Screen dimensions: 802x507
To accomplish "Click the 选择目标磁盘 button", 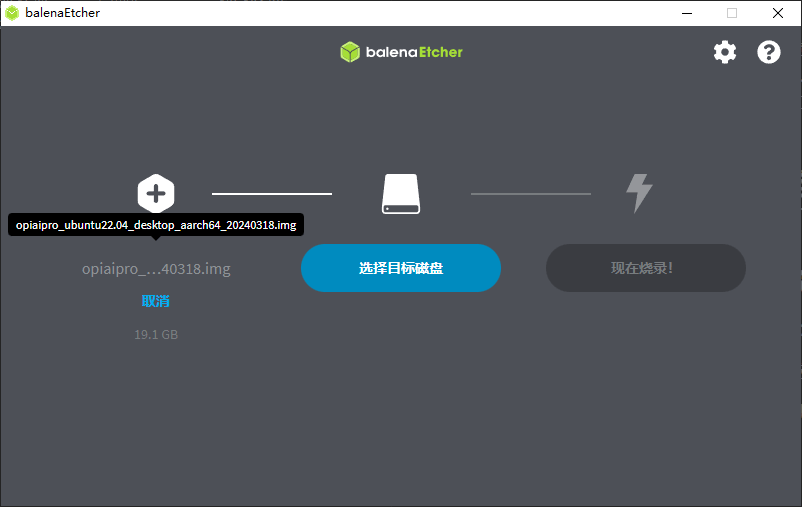I will pos(401,268).
